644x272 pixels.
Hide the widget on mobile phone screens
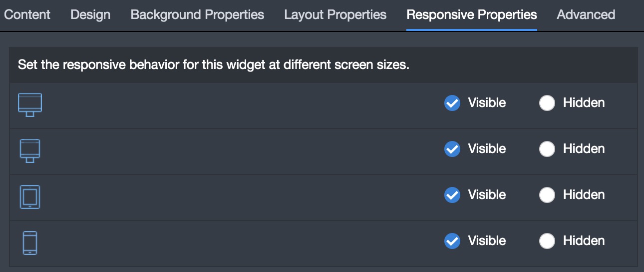(x=547, y=241)
